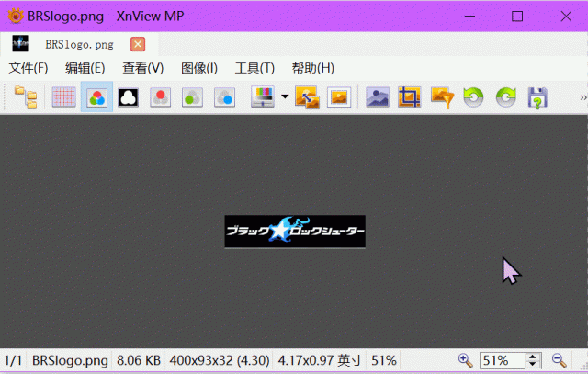Click the resize image icon
Image resolution: width=588 pixels, height=374 pixels.
click(x=307, y=97)
